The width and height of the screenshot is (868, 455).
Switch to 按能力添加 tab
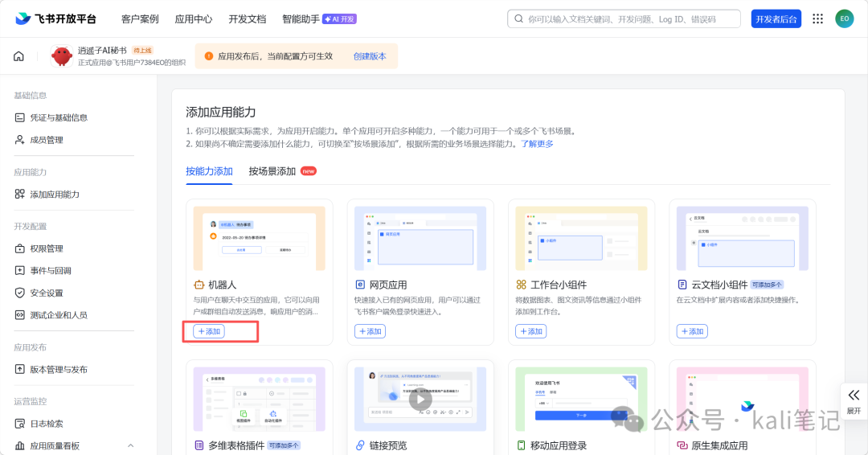[x=209, y=171]
